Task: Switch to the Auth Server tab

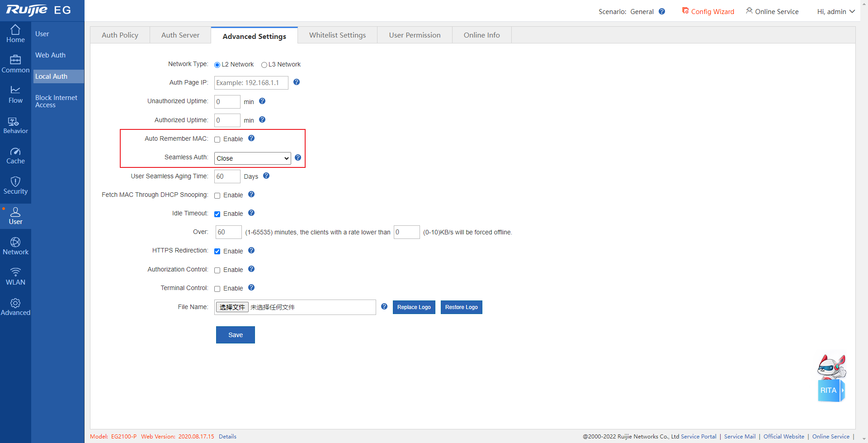Action: click(x=180, y=35)
